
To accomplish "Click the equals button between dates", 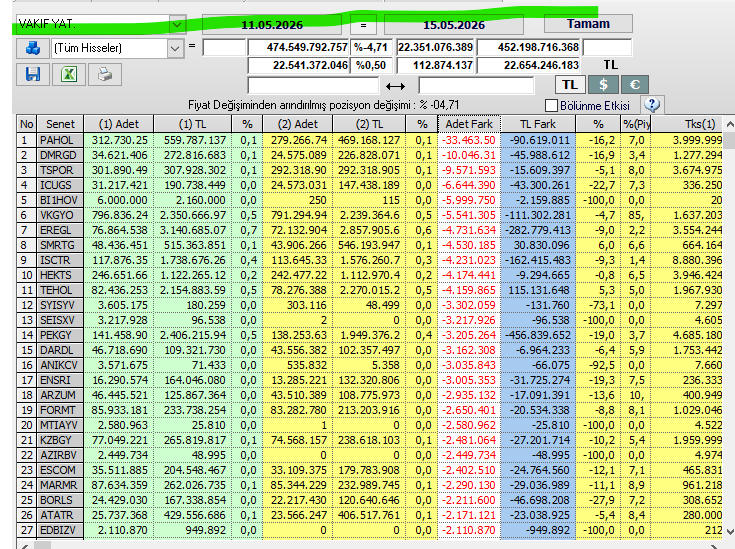I will click(364, 25).
